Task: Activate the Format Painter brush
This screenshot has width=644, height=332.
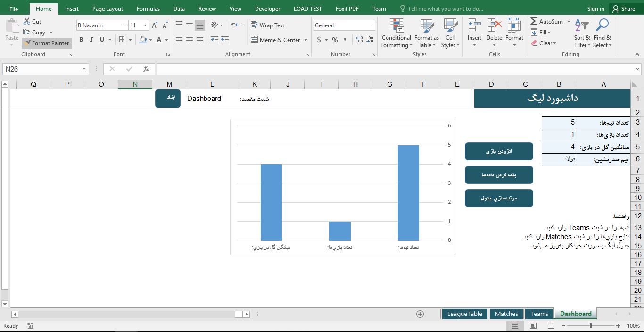Action: tap(47, 43)
